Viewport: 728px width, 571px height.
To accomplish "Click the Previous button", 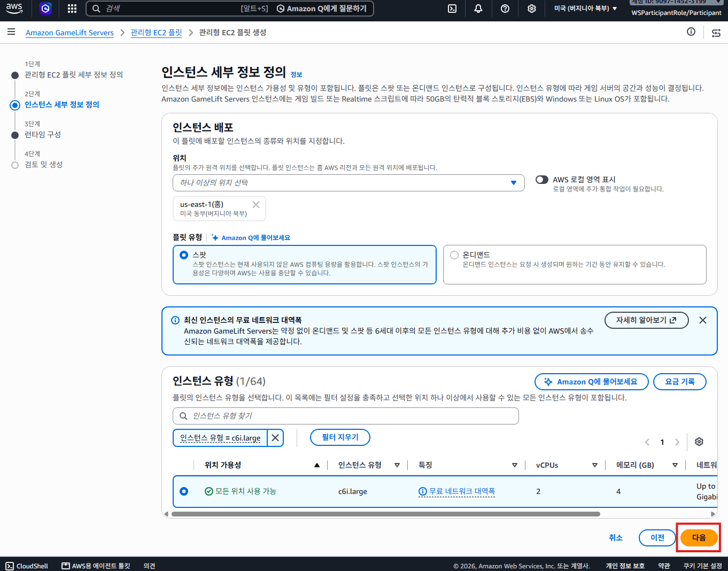I will 657,538.
